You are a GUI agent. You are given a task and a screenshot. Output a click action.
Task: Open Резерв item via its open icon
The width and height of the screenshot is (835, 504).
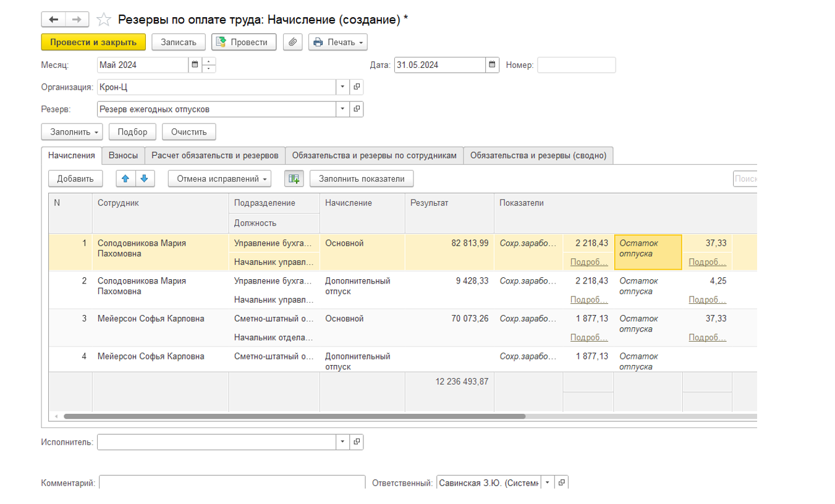(x=357, y=109)
